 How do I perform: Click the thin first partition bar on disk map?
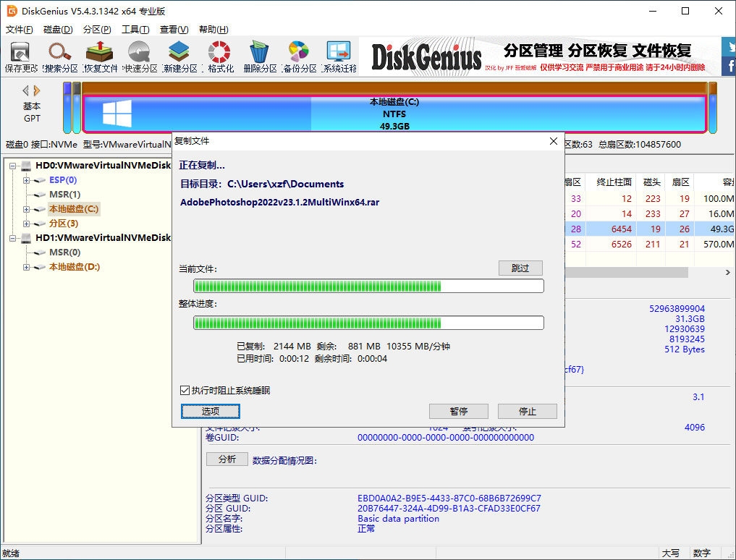pyautogui.click(x=67, y=108)
